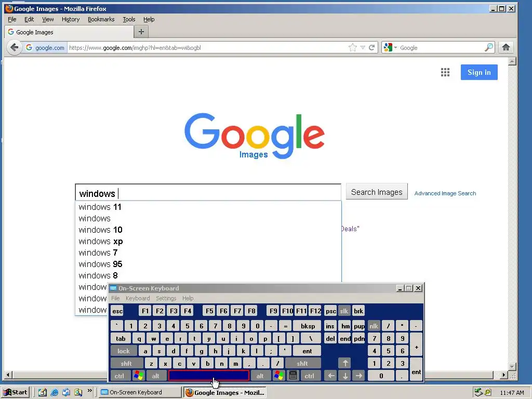Toggle the left shft key on keyboard
The width and height of the screenshot is (532, 399).
click(x=126, y=363)
